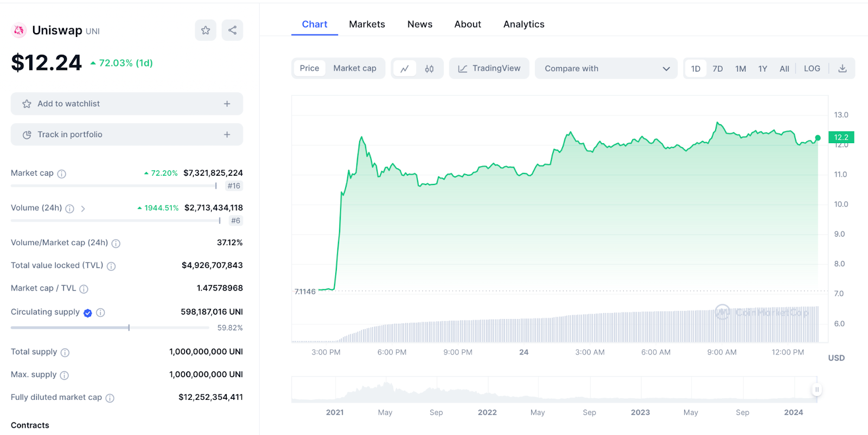The image size is (868, 435).
Task: Click the 72.03% (1d) change text
Action: click(126, 63)
